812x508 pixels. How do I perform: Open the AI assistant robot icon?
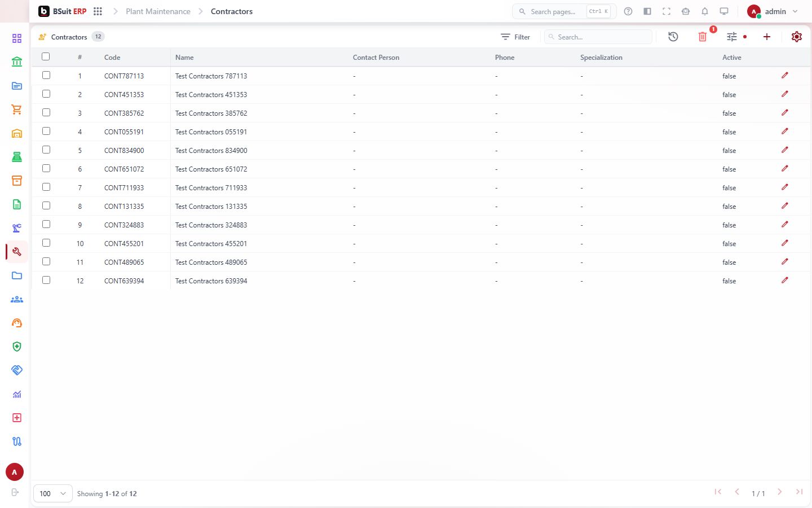pyautogui.click(x=686, y=11)
